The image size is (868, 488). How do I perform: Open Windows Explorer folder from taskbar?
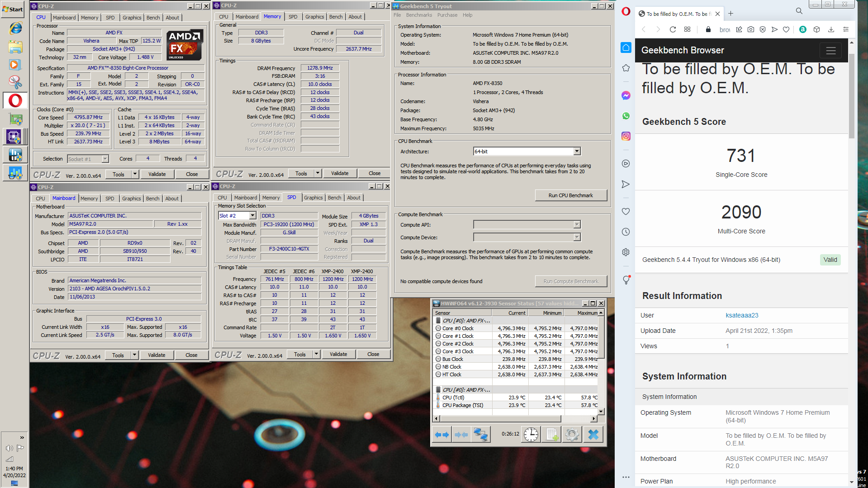(x=15, y=46)
